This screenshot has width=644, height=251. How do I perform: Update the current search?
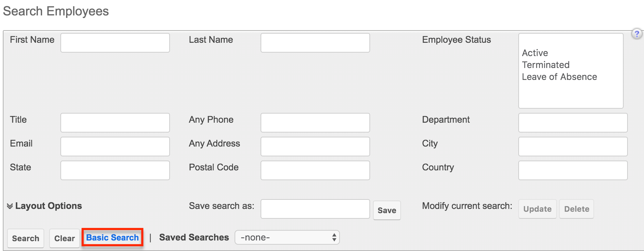[x=537, y=209]
